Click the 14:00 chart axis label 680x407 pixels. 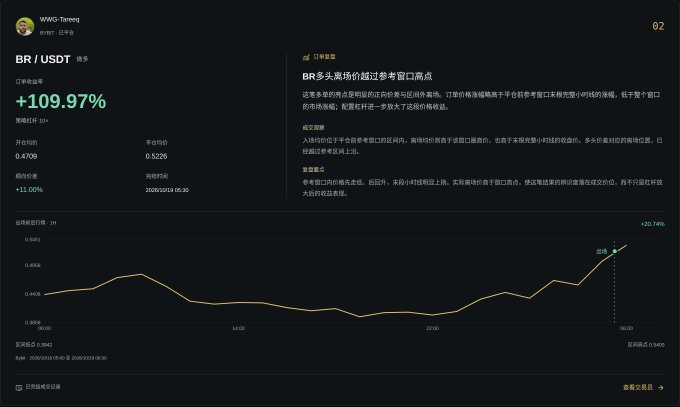239,328
